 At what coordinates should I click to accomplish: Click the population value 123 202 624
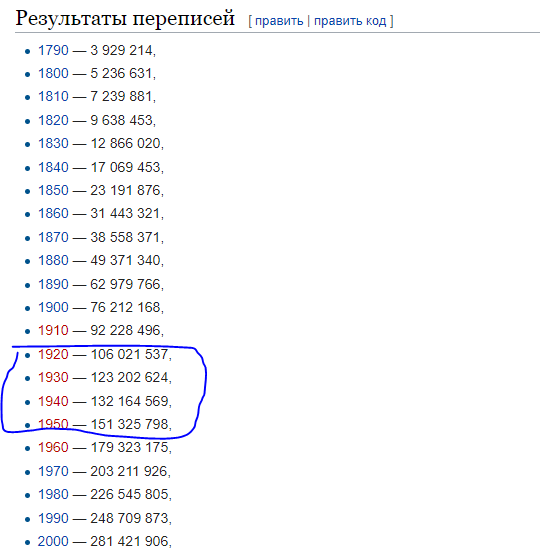pos(129,377)
